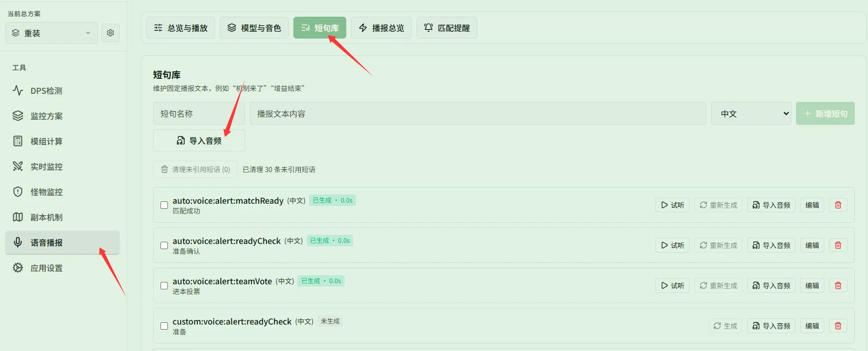868x351 pixels.
Task: Delete the teamVote phrase with trash icon
Action: 838,286
